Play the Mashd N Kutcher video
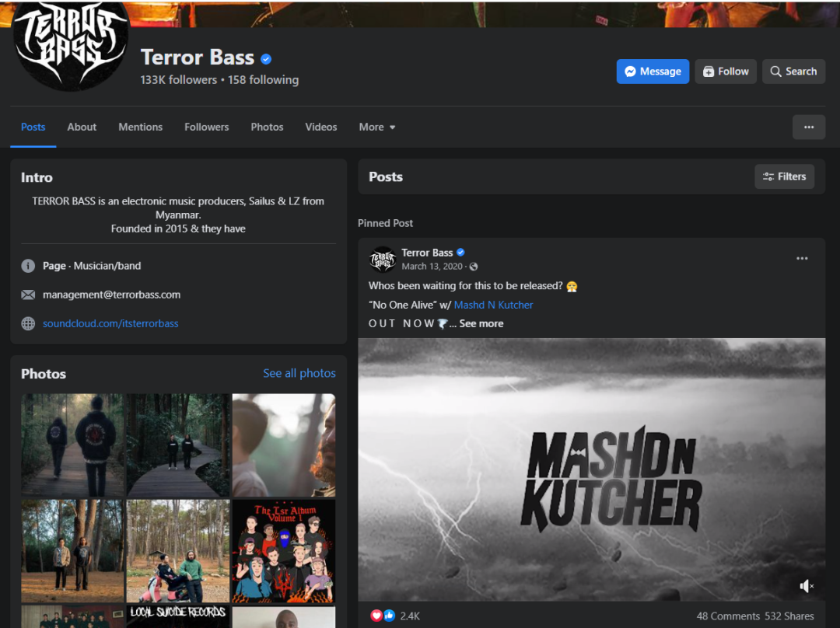The width and height of the screenshot is (840, 628). click(x=591, y=469)
